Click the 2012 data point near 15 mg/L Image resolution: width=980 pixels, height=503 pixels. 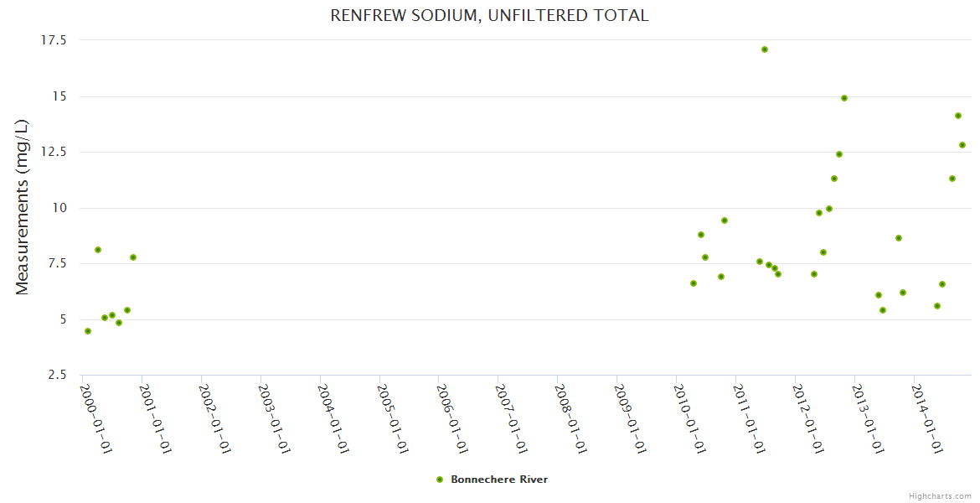click(844, 98)
